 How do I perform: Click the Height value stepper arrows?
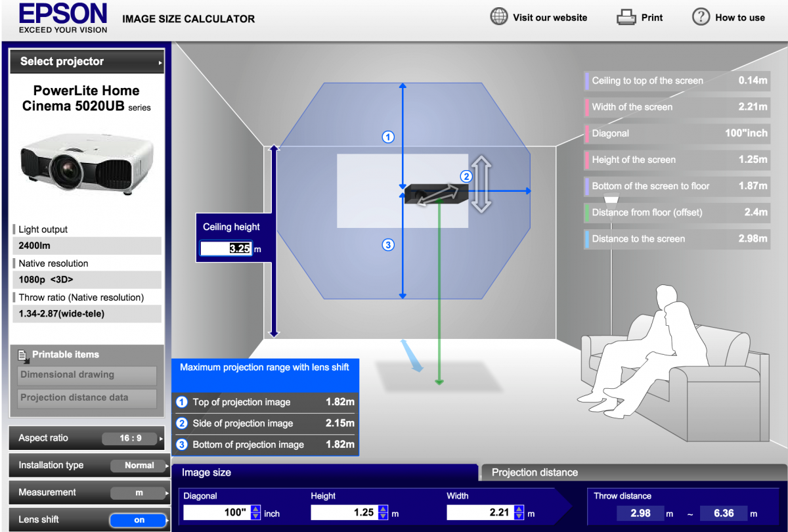(383, 513)
